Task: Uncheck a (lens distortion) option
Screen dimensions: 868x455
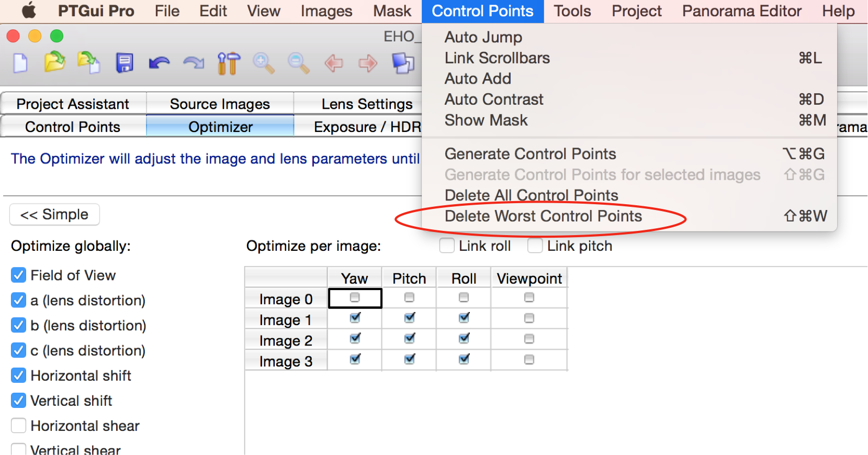Action: 18,300
